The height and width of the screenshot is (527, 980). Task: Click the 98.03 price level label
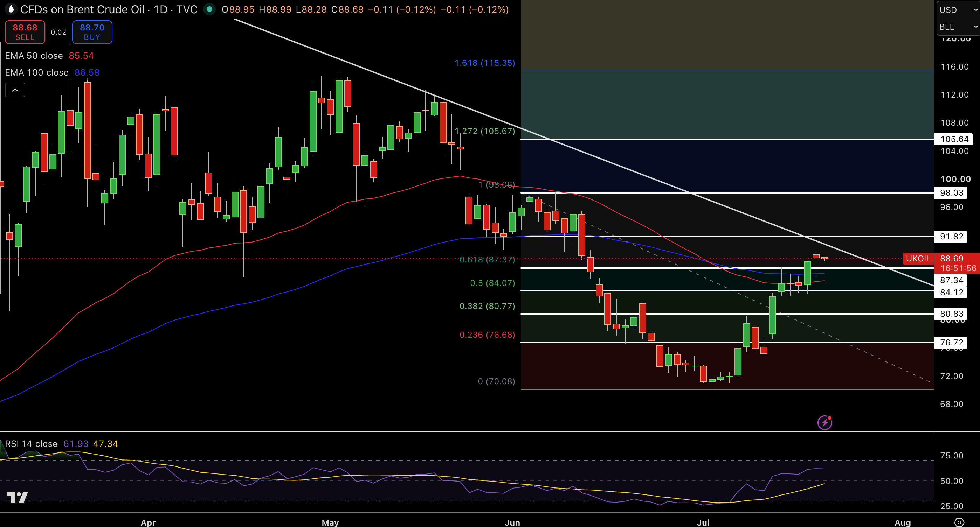click(951, 192)
